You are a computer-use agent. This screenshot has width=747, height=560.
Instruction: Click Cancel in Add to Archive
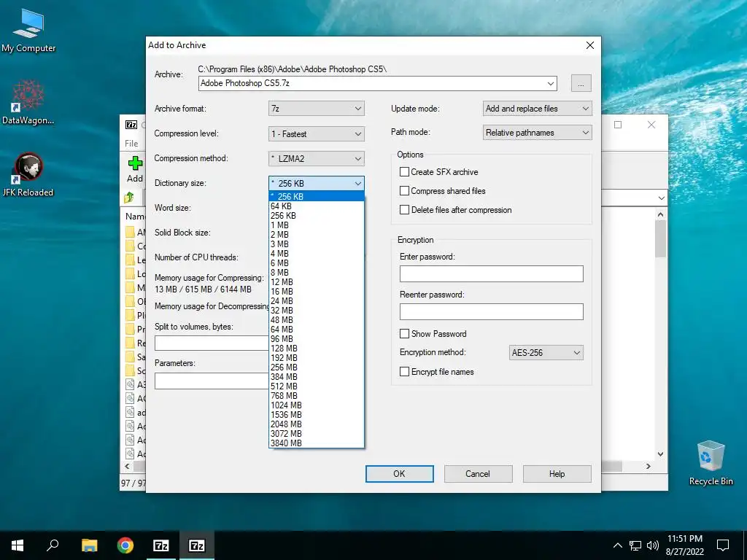point(478,474)
